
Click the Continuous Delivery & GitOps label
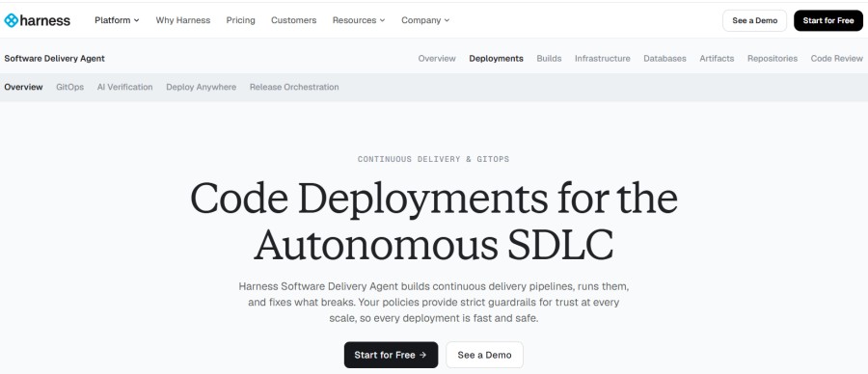click(433, 159)
